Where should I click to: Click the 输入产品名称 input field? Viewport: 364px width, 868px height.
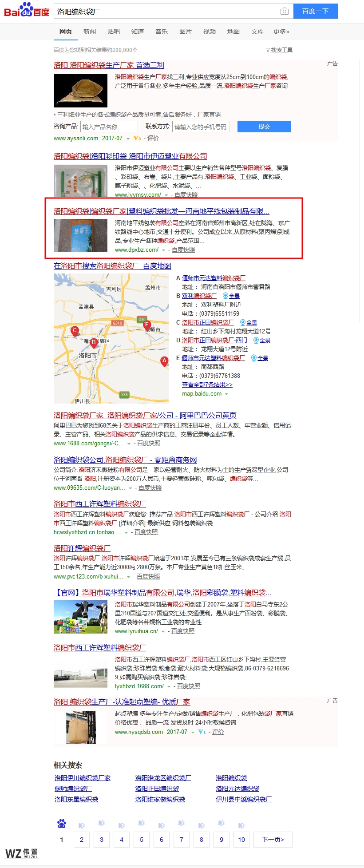click(x=109, y=127)
